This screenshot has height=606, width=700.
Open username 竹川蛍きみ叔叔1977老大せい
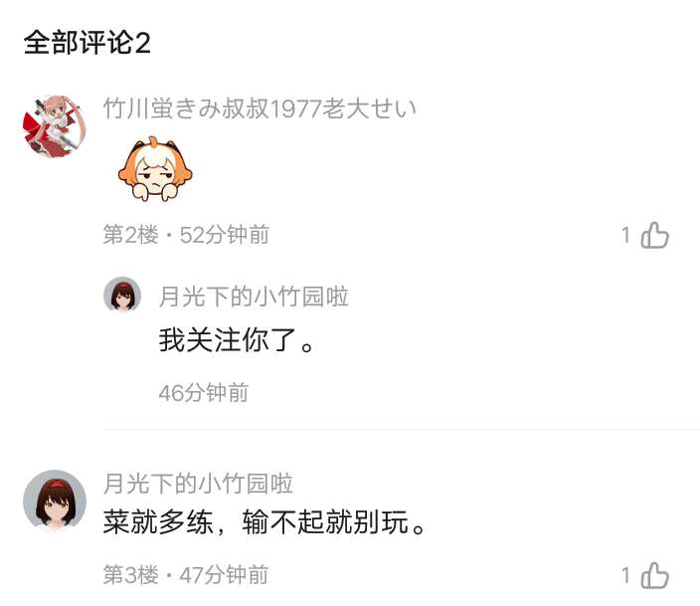click(x=260, y=108)
